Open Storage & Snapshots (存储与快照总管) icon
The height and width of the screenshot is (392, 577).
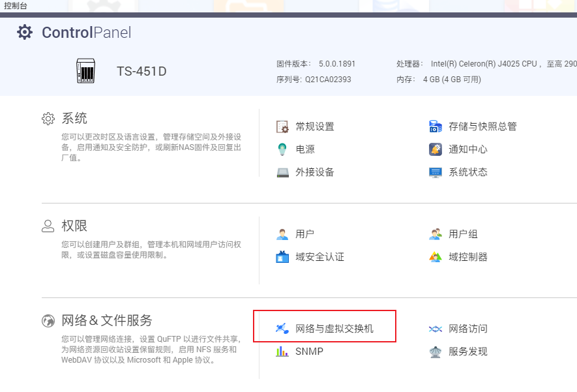[x=436, y=127]
